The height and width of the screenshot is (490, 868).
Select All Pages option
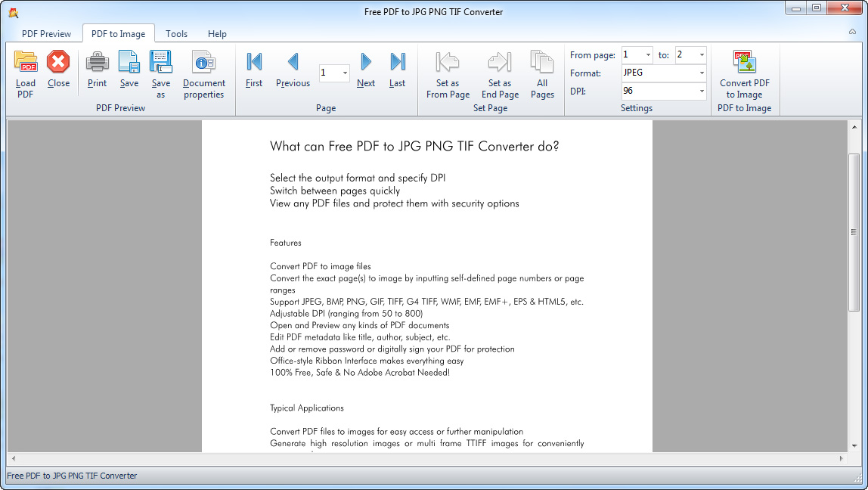point(542,61)
